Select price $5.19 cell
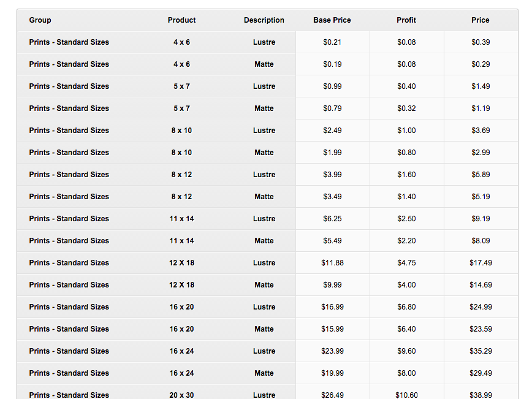 [x=481, y=197]
